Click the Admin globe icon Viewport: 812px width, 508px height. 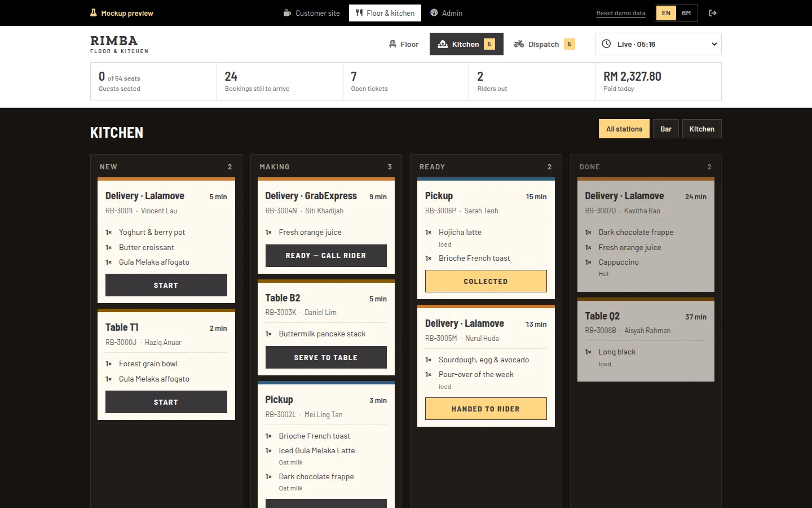coord(434,13)
